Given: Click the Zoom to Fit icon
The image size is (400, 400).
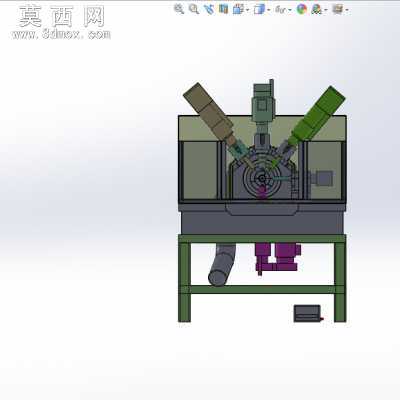Looking at the screenshot, I should pyautogui.click(x=179, y=9).
